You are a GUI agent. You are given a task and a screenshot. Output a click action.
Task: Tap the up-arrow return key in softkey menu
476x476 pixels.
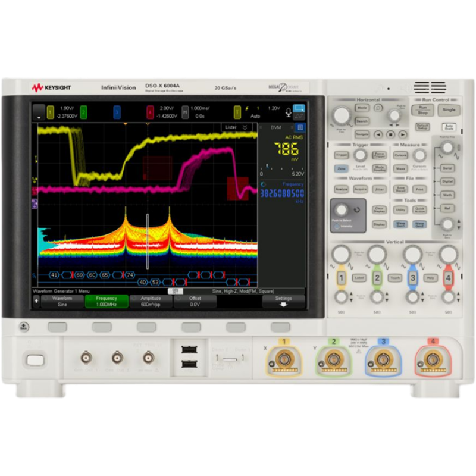pos(36,302)
